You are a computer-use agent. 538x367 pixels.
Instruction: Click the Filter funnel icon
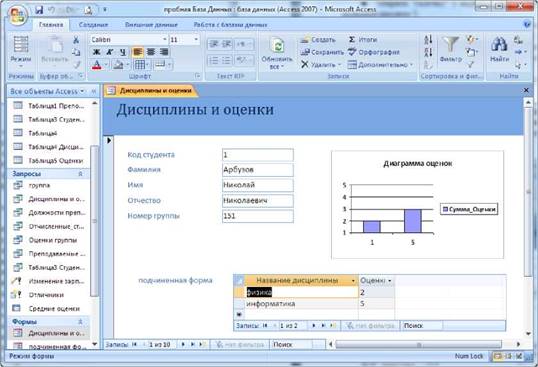[451, 45]
